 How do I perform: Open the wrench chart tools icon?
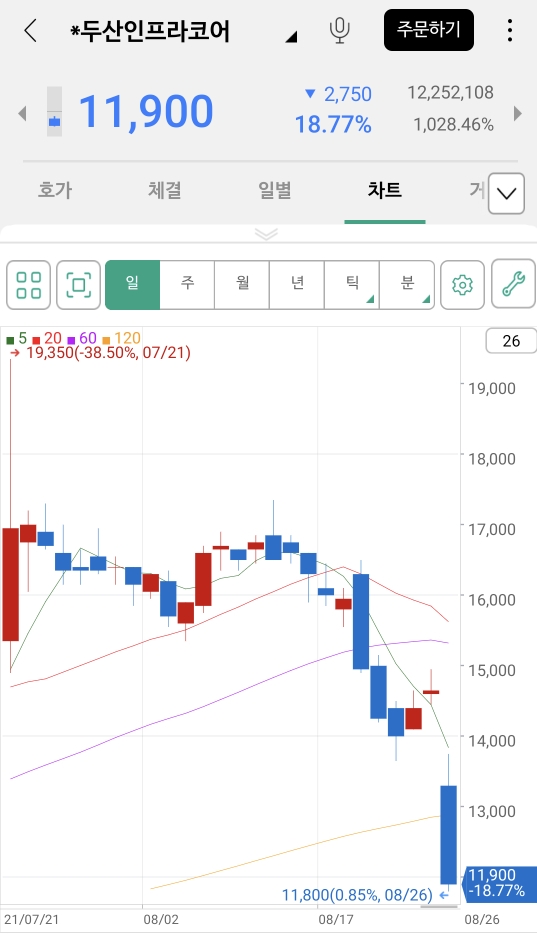(x=513, y=284)
